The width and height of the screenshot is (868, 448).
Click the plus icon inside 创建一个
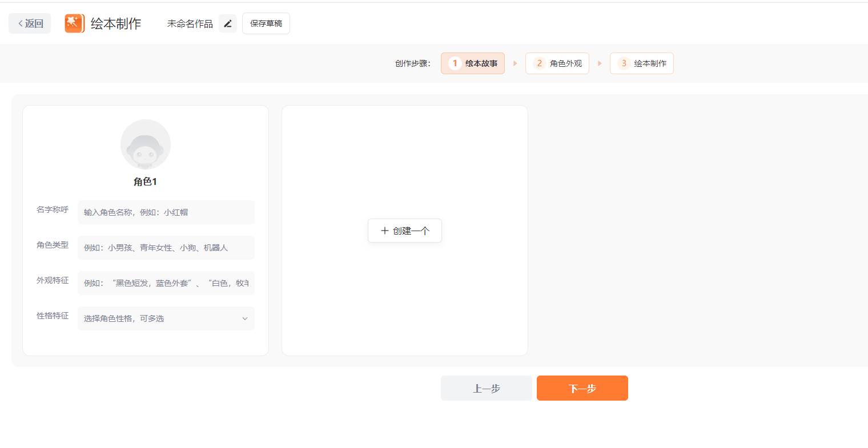385,230
